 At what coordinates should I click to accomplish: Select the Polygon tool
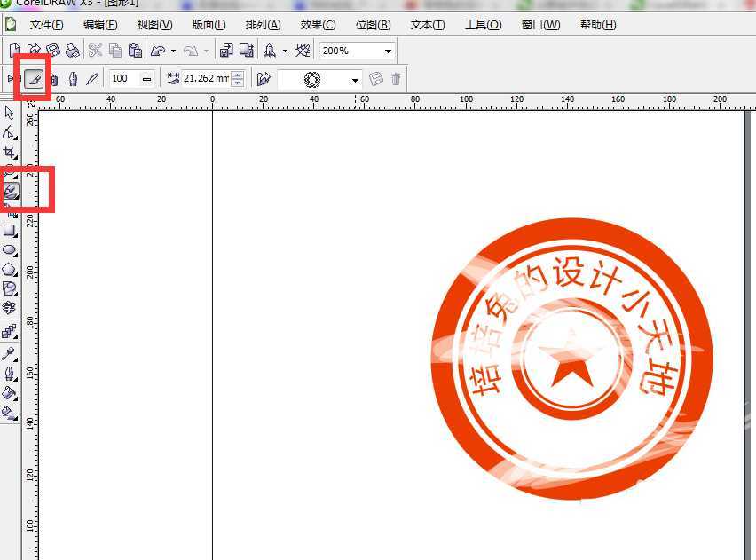pyautogui.click(x=10, y=270)
